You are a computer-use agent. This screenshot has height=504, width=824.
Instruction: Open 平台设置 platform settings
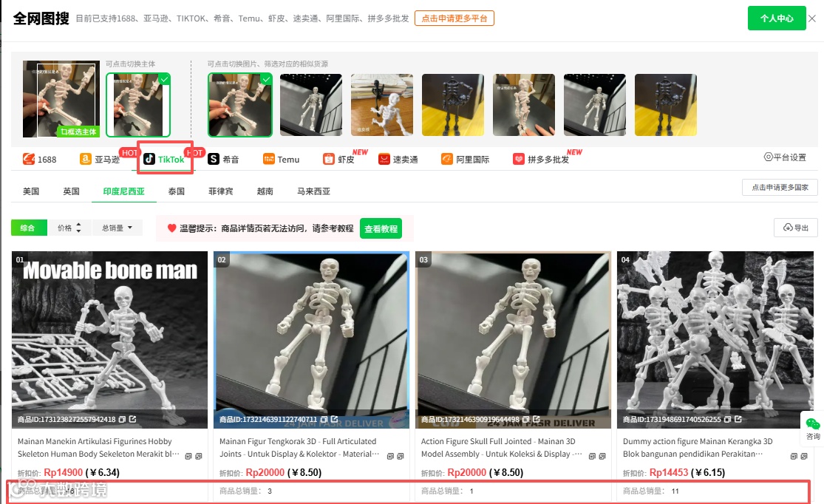point(785,157)
